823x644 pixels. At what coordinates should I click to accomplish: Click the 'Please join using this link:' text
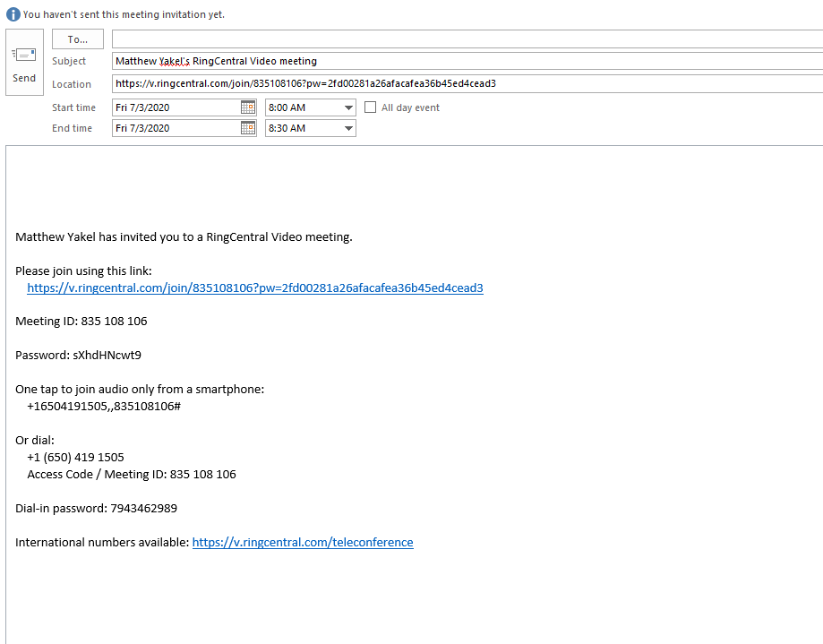[83, 270]
